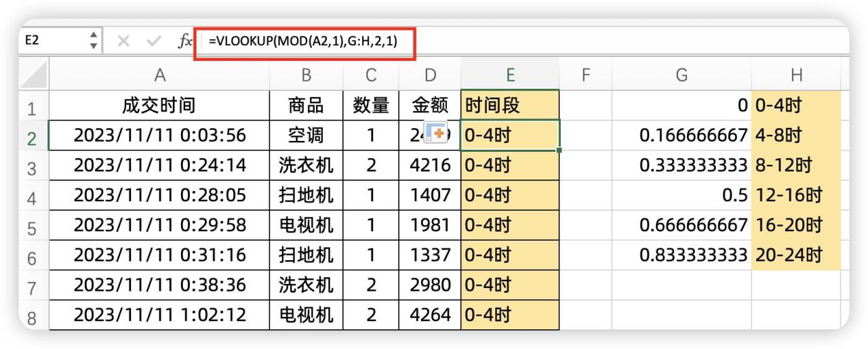Select amount cell 1981

430,226
